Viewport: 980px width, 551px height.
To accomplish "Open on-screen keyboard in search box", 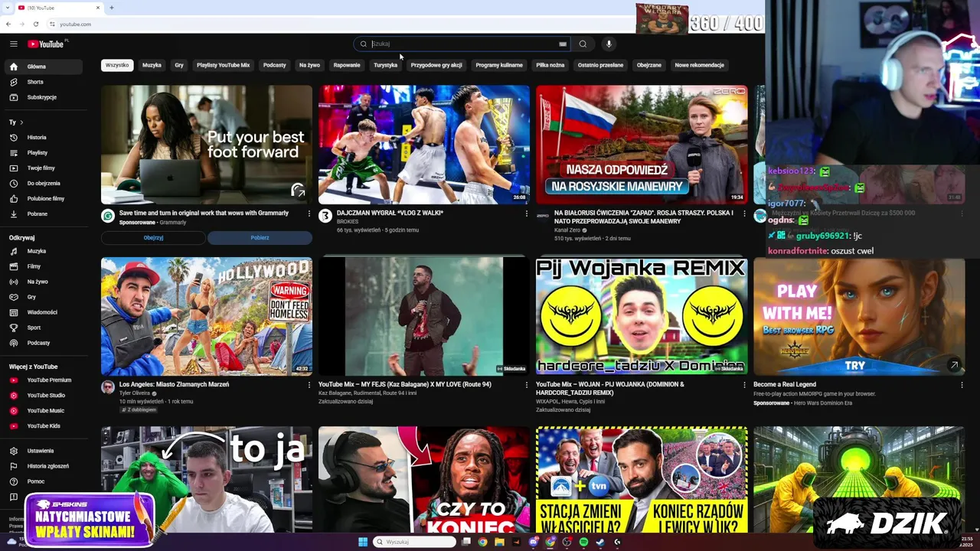I will (563, 44).
